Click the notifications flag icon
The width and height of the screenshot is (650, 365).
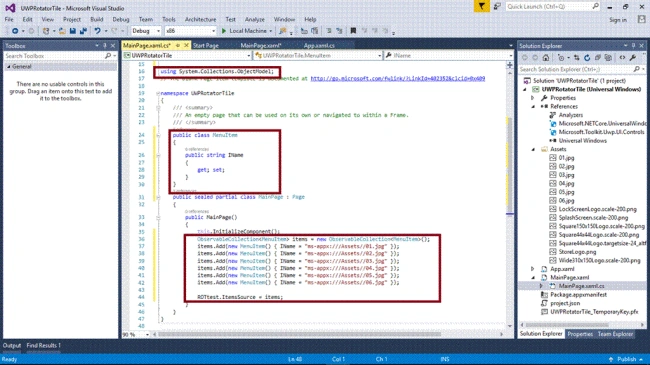pos(482,7)
